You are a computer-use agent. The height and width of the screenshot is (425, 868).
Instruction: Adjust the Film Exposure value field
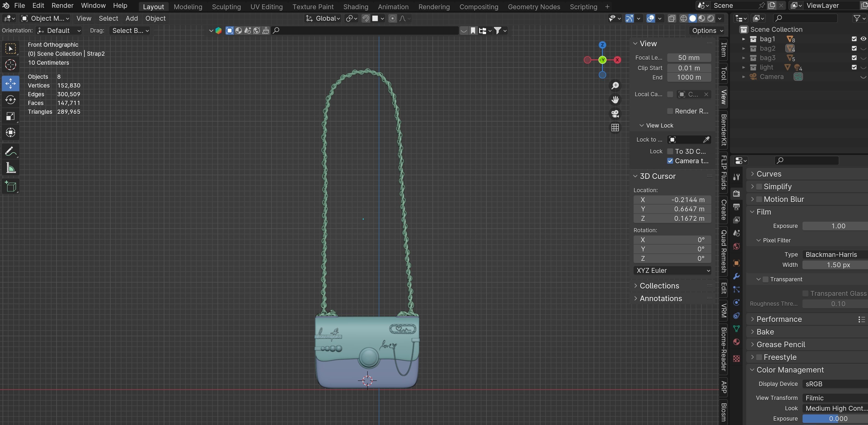[835, 226]
